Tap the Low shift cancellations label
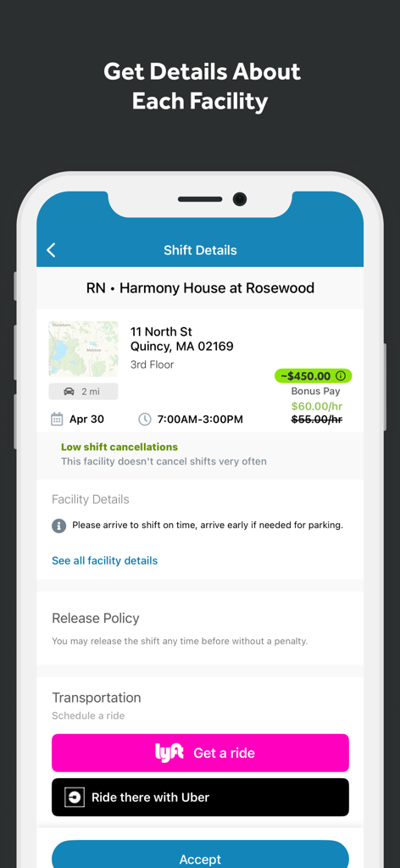The width and height of the screenshot is (400, 868). (119, 447)
